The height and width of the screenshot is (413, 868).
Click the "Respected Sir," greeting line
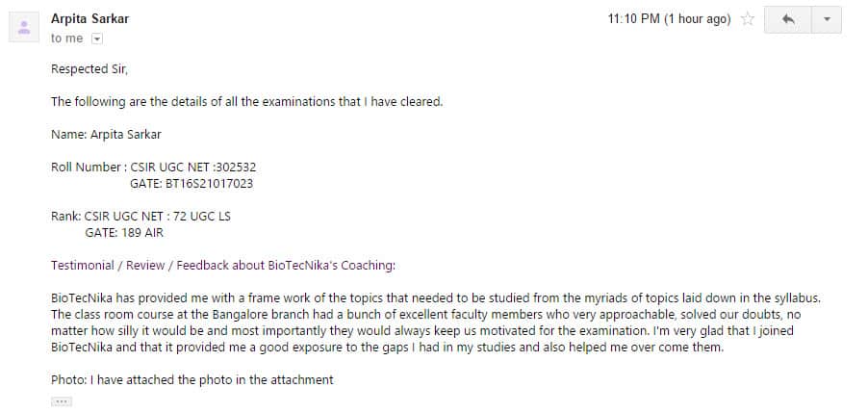coord(89,69)
